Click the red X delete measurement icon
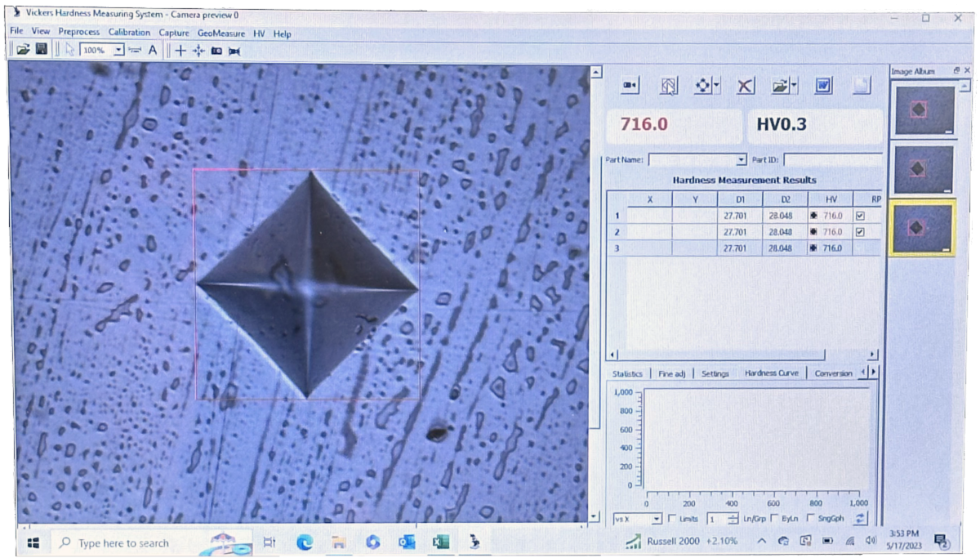 pos(745,86)
